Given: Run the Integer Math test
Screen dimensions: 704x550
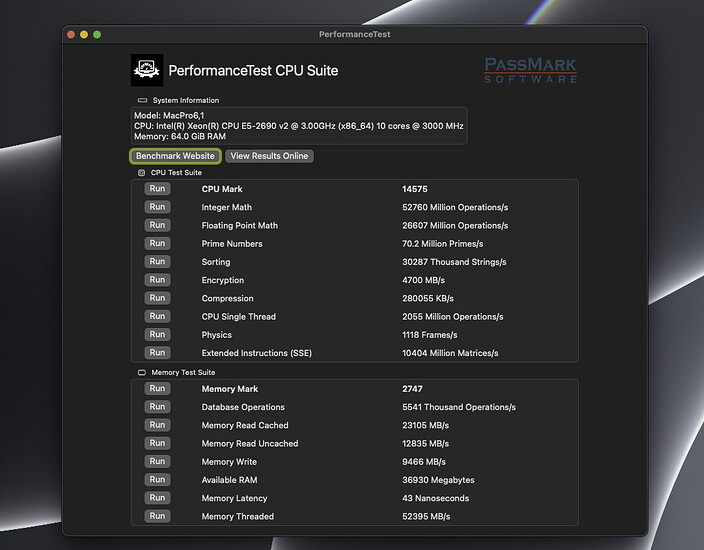Looking at the screenshot, I should tap(157, 207).
